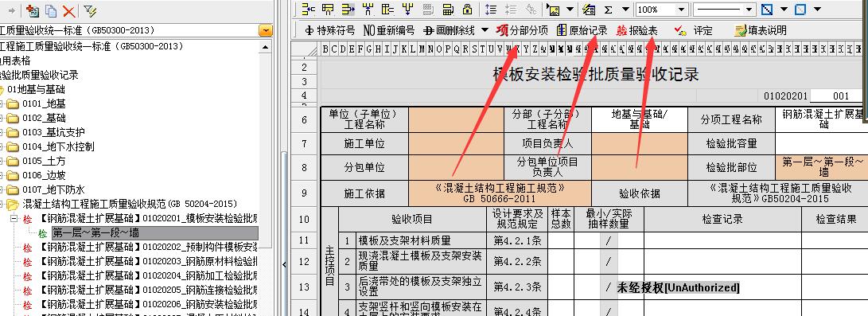Click the orange 施工单位 input cell
This screenshot has width=868, height=316.
tap(456, 144)
